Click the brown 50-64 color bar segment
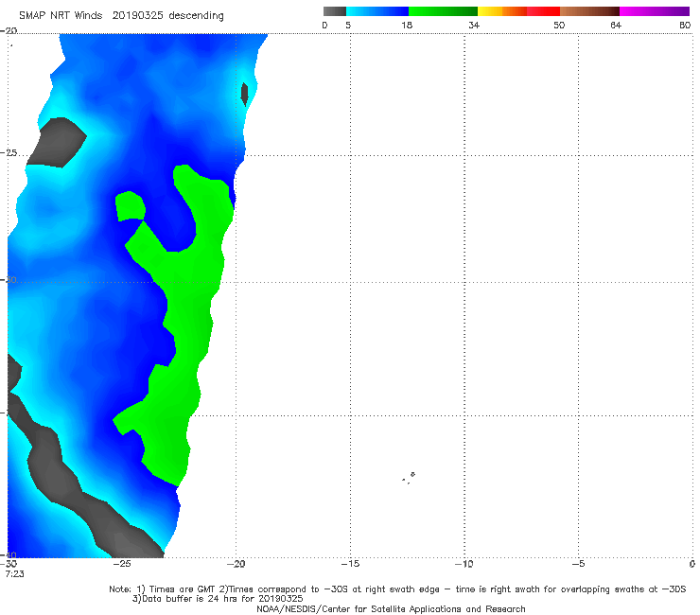The height and width of the screenshot is (615, 700). click(589, 11)
